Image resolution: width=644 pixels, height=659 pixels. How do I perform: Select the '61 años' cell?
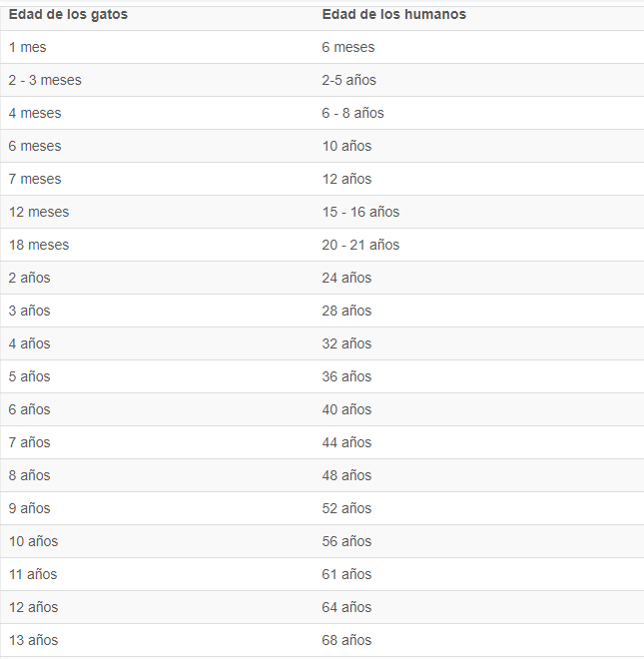[x=346, y=574]
